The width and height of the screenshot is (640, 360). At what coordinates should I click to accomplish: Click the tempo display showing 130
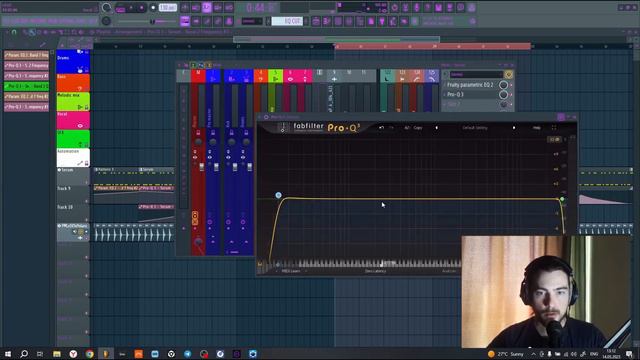pyautogui.click(x=167, y=8)
